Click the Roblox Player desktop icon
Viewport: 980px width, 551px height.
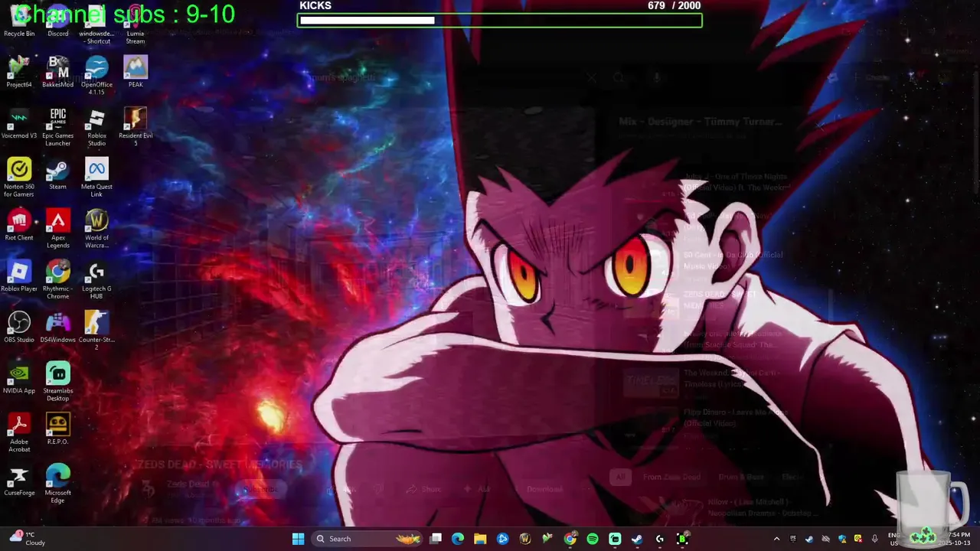tap(19, 276)
